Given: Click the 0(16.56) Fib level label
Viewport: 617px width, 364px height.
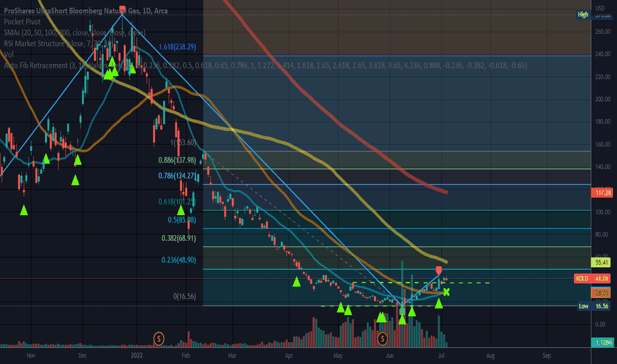Looking at the screenshot, I should 185,296.
